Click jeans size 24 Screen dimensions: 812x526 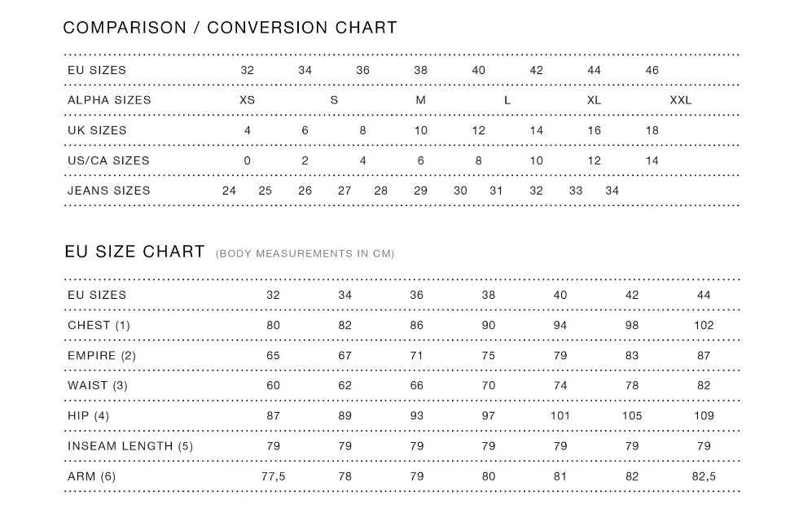pos(229,191)
